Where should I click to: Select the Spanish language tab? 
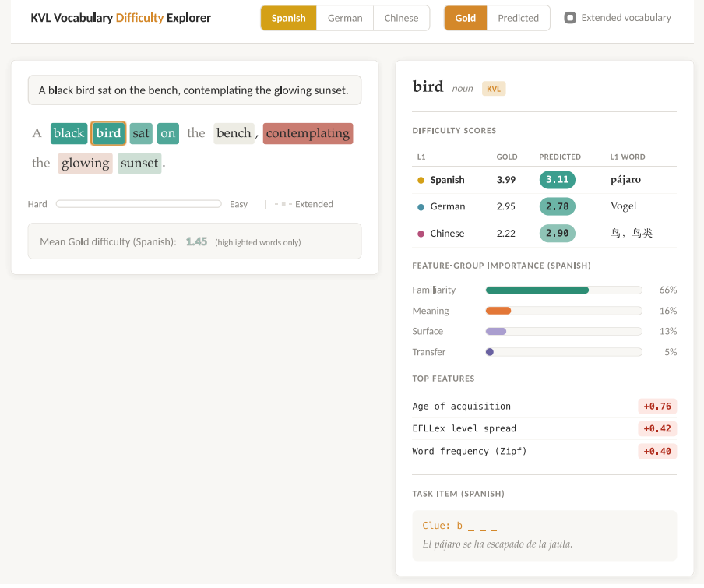coord(288,18)
